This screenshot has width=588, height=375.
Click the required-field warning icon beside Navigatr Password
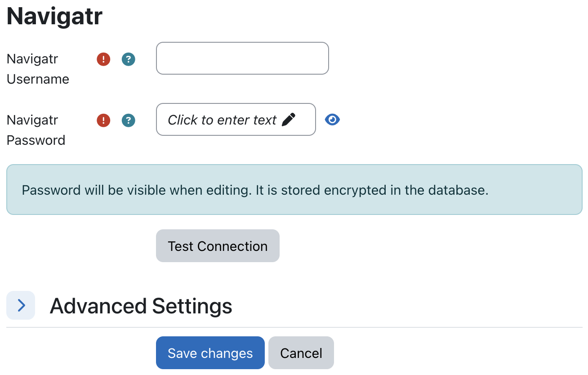point(103,120)
